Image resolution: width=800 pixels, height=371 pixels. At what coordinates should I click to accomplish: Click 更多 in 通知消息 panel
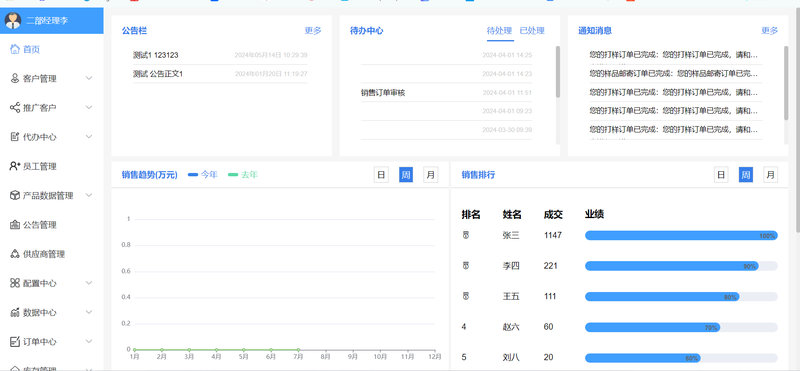click(x=770, y=31)
